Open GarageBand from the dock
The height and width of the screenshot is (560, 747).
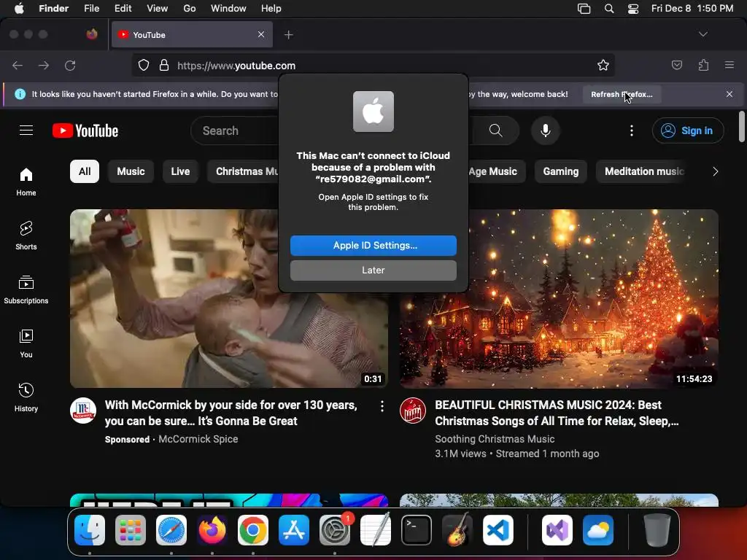click(457, 530)
